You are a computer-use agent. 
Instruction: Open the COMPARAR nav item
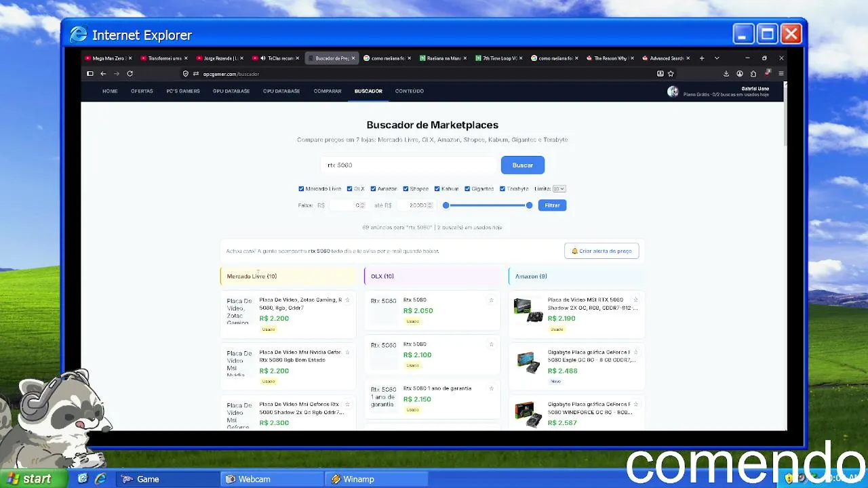pyautogui.click(x=328, y=91)
